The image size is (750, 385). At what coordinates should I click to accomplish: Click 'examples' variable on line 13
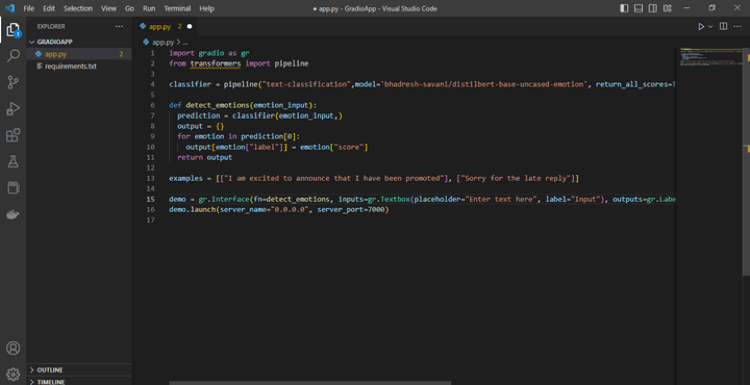click(186, 178)
